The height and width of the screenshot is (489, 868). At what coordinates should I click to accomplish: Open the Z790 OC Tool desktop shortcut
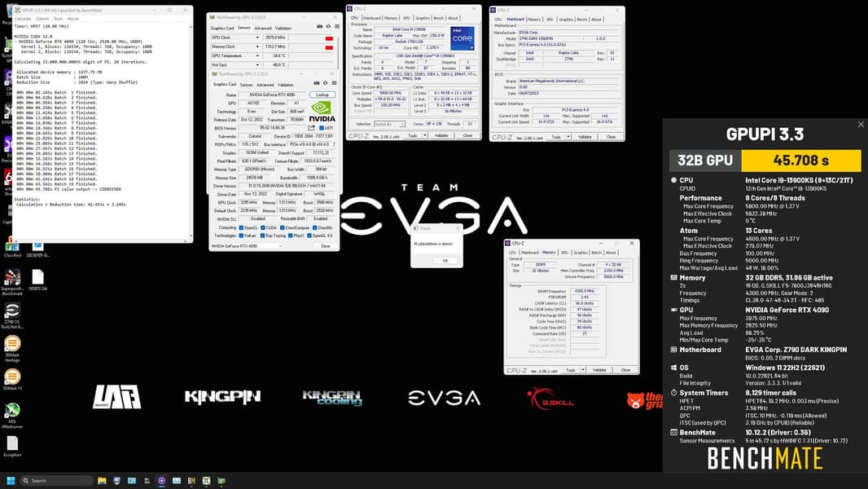(12, 315)
